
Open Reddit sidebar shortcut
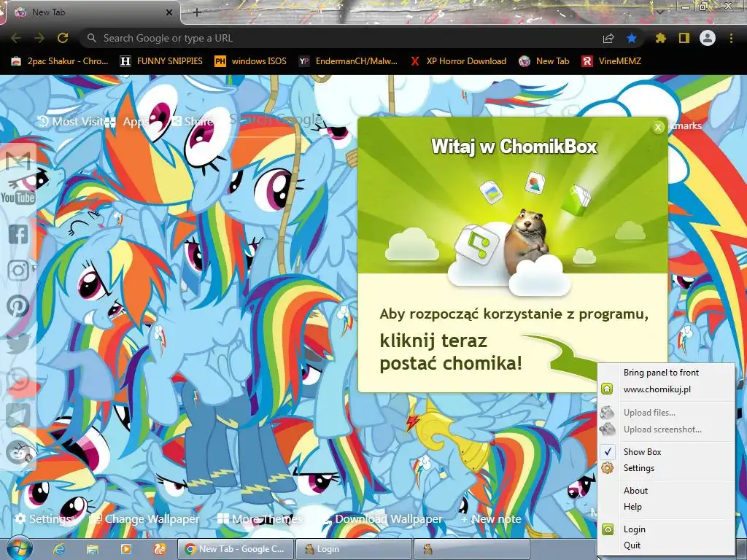tap(18, 452)
